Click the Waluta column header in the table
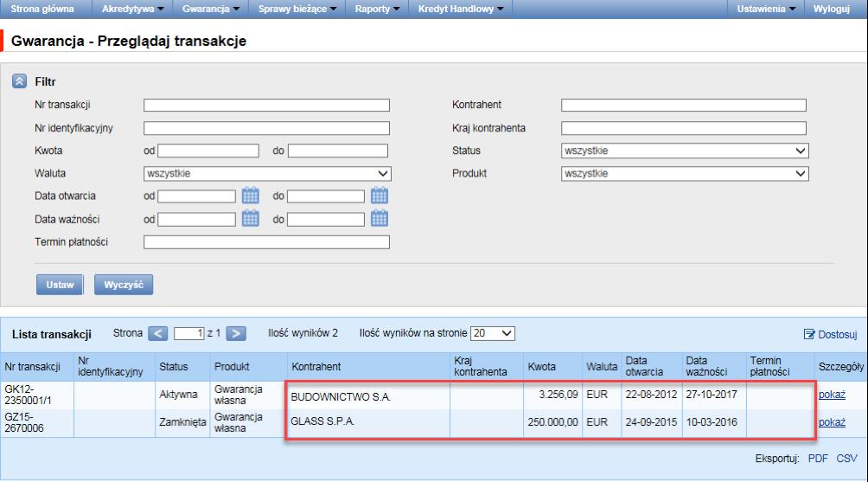The width and height of the screenshot is (868, 482). [x=602, y=367]
